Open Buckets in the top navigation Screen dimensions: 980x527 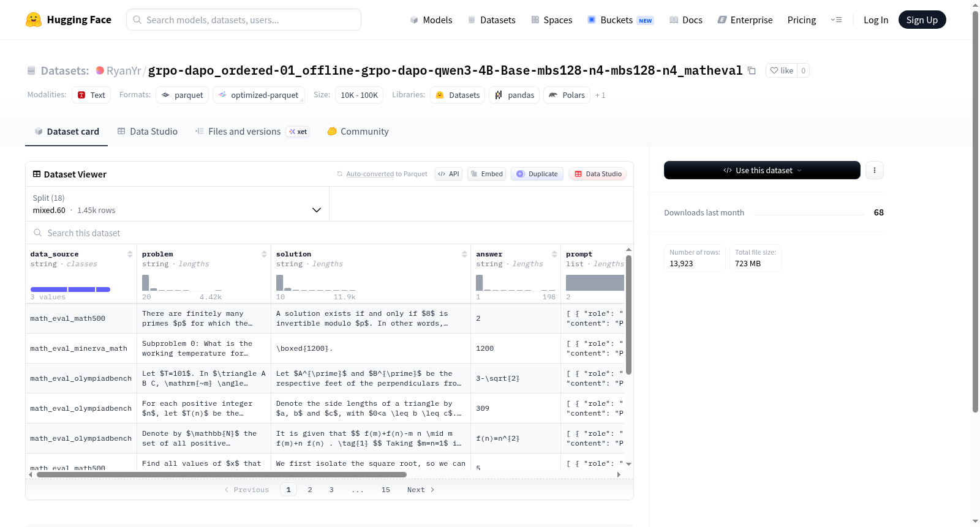tap(620, 20)
